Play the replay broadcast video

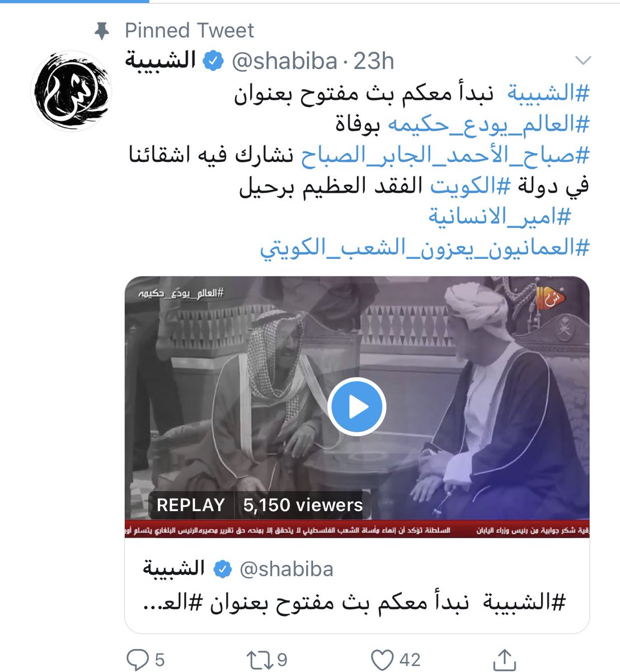pyautogui.click(x=357, y=407)
